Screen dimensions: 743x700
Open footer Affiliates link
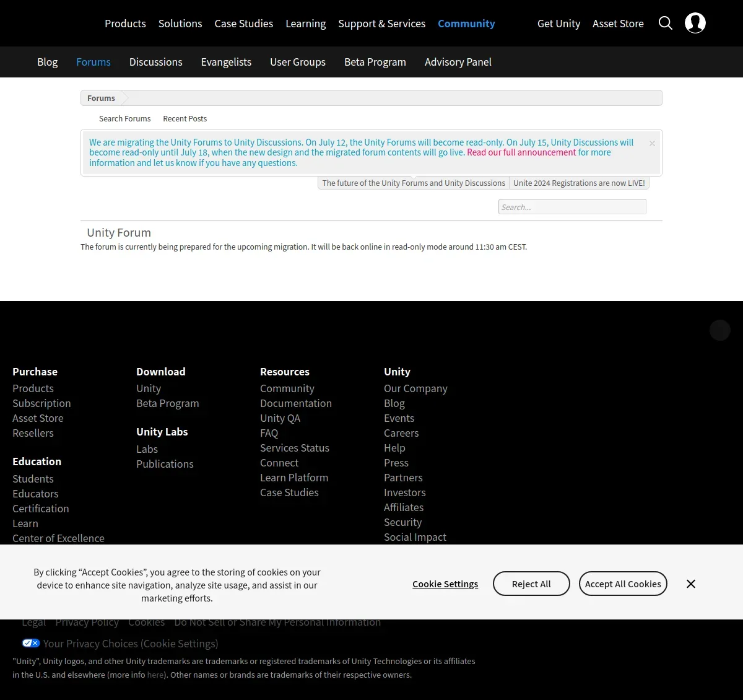(404, 507)
